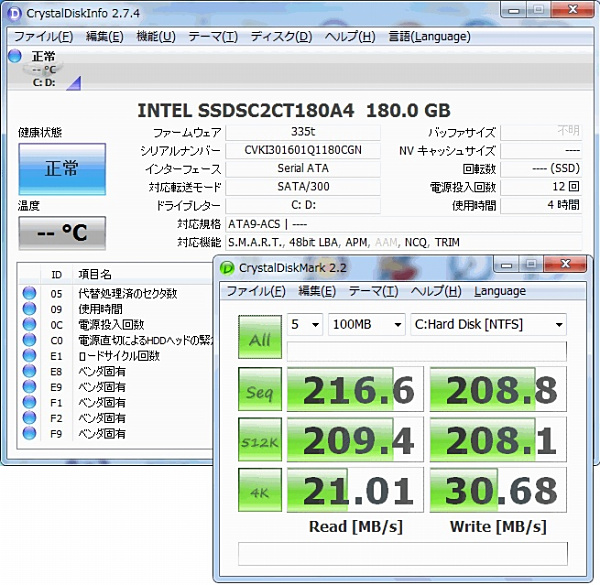Image resolution: width=600 pixels, height=585 pixels.
Task: Click the -- °C temperature button
Action: [62, 233]
